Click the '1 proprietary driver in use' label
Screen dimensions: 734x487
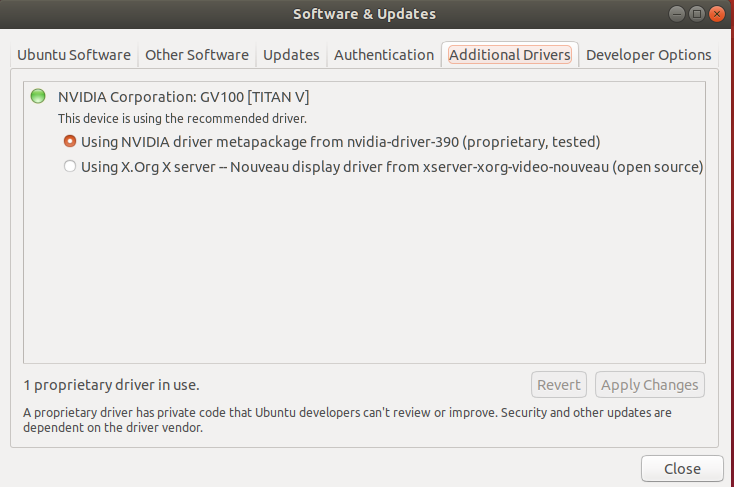(111, 385)
